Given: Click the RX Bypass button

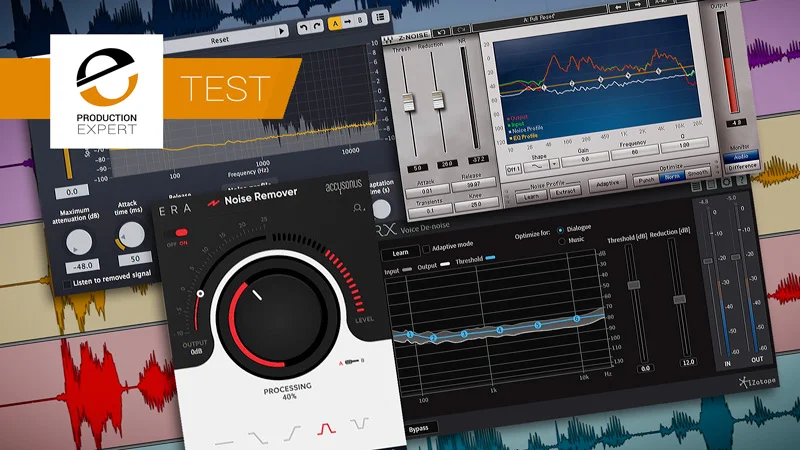Looking at the screenshot, I should [x=418, y=429].
